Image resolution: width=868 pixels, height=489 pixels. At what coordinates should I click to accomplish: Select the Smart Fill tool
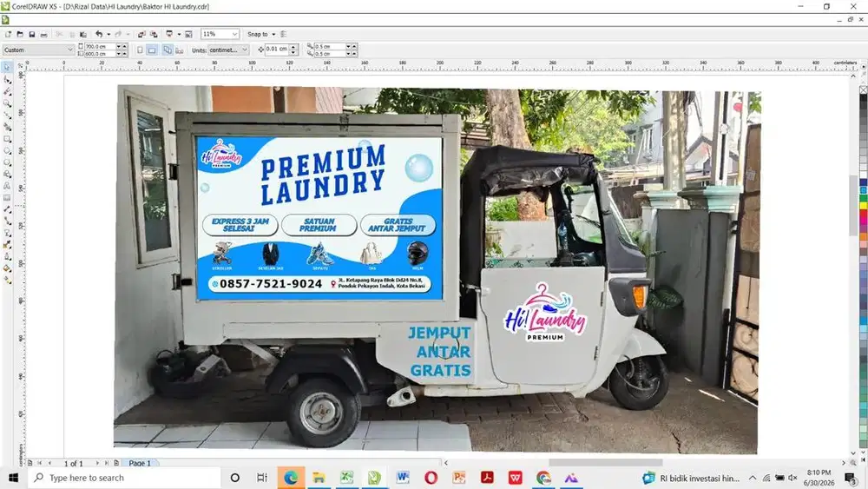(x=7, y=127)
